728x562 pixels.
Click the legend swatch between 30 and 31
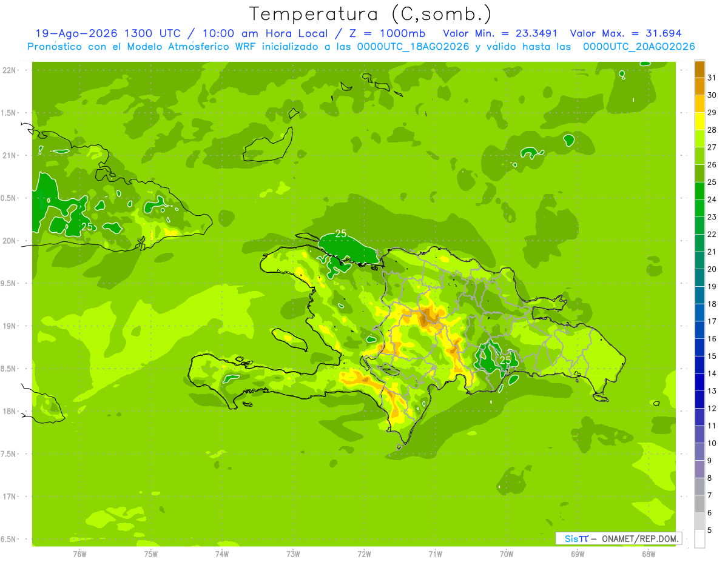[x=699, y=87]
